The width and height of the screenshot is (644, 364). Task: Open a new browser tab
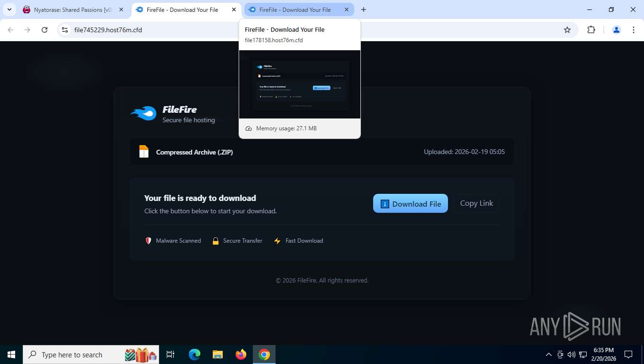click(364, 9)
